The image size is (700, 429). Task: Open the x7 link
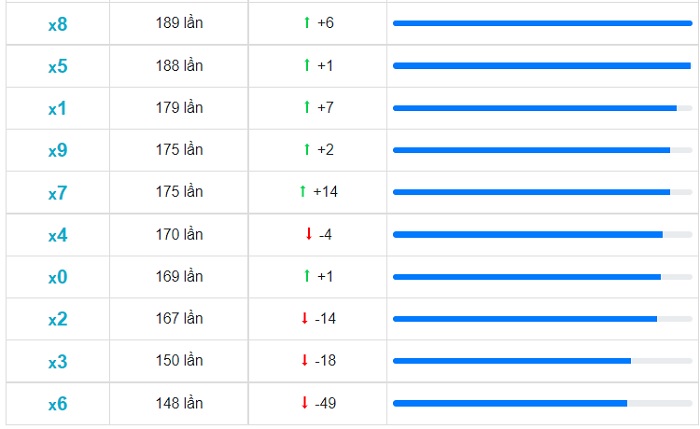tap(58, 193)
